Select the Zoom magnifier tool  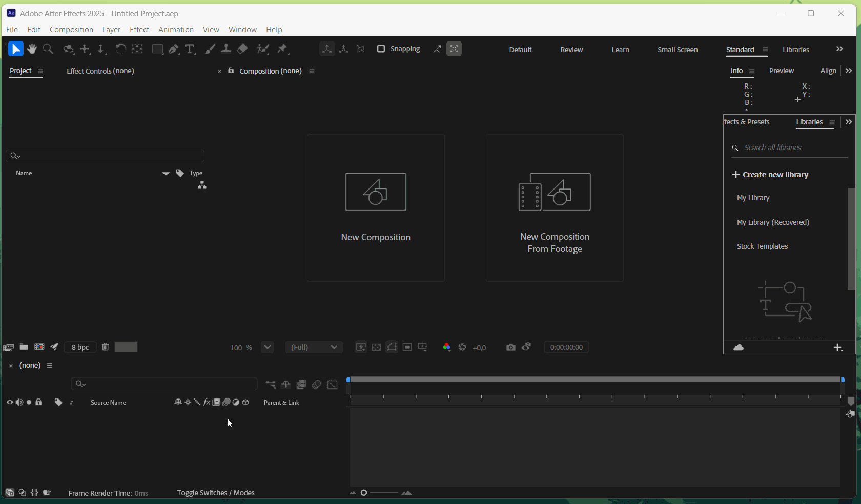pos(48,49)
